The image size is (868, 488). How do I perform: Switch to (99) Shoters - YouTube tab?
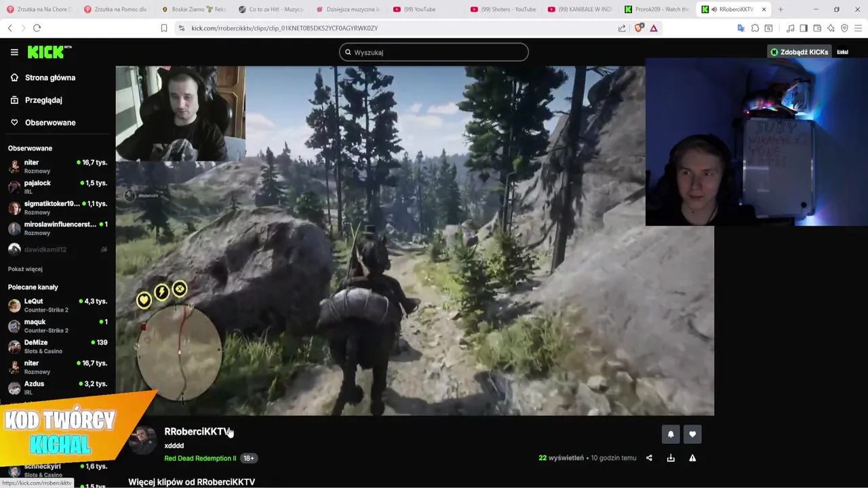[503, 9]
